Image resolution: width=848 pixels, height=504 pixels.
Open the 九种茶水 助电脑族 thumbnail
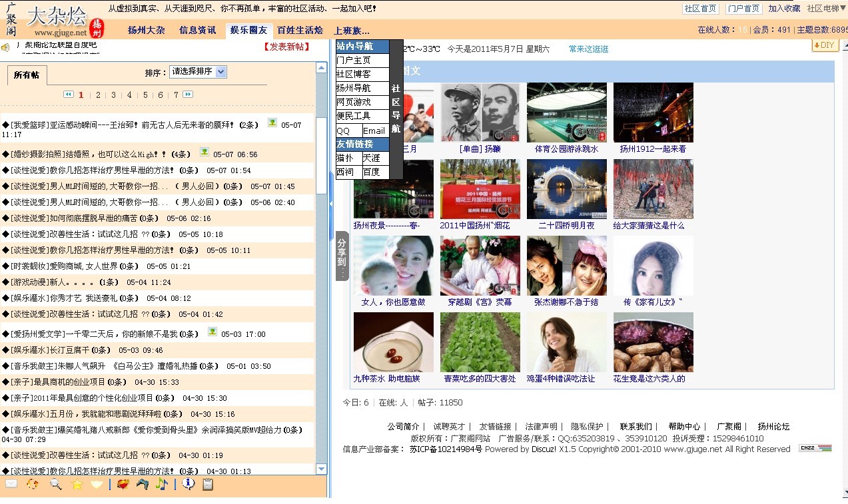394,342
